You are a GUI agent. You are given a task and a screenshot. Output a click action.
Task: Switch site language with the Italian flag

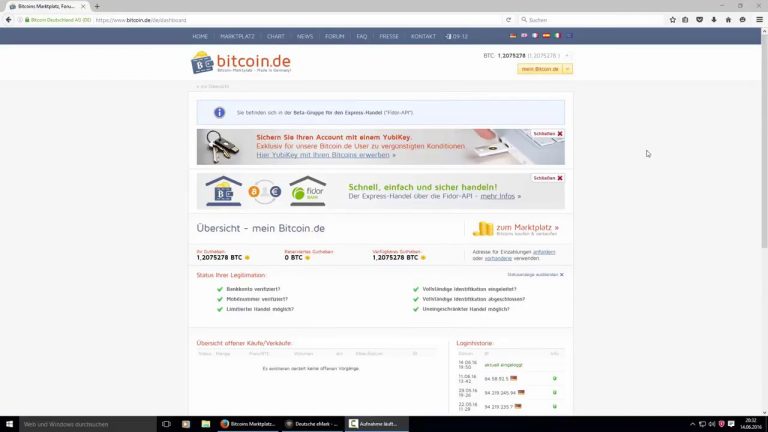[557, 36]
